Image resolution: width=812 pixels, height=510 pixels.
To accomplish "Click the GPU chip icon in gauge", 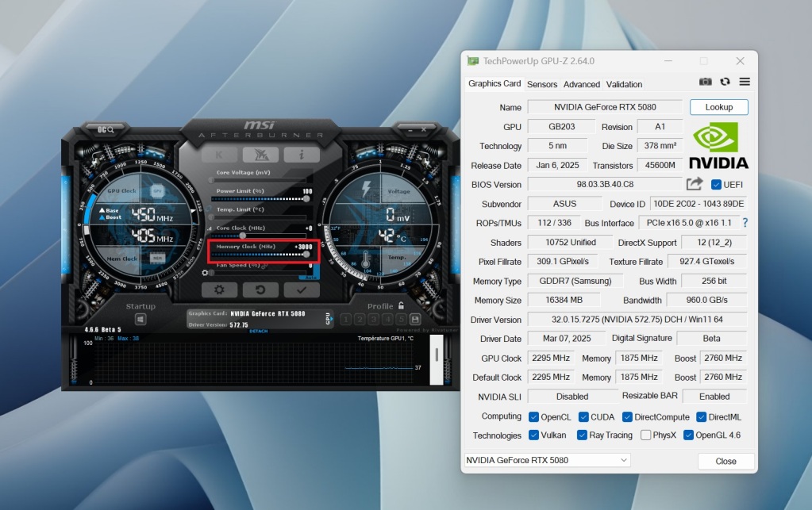I will pos(157,191).
